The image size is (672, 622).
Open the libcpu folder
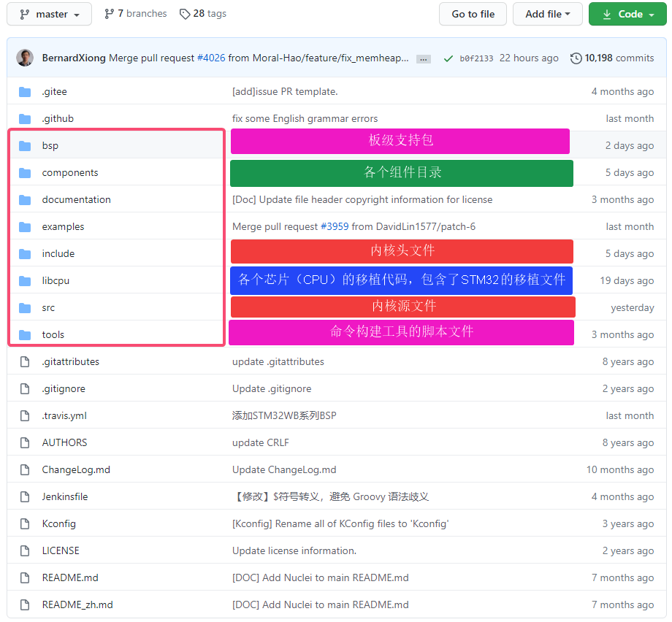pos(56,280)
